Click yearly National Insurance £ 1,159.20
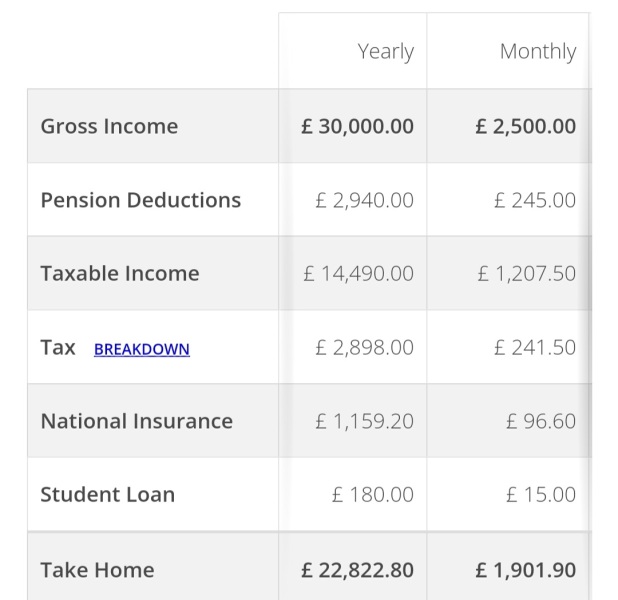 (365, 421)
